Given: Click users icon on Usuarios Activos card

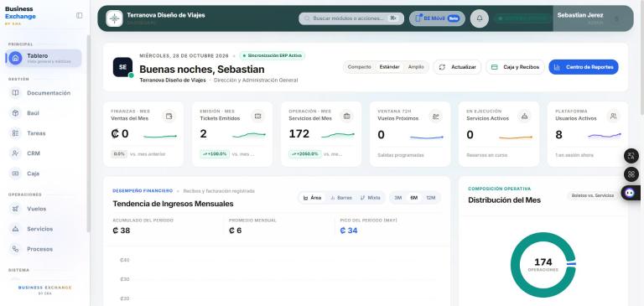Looking at the screenshot, I should (x=614, y=117).
